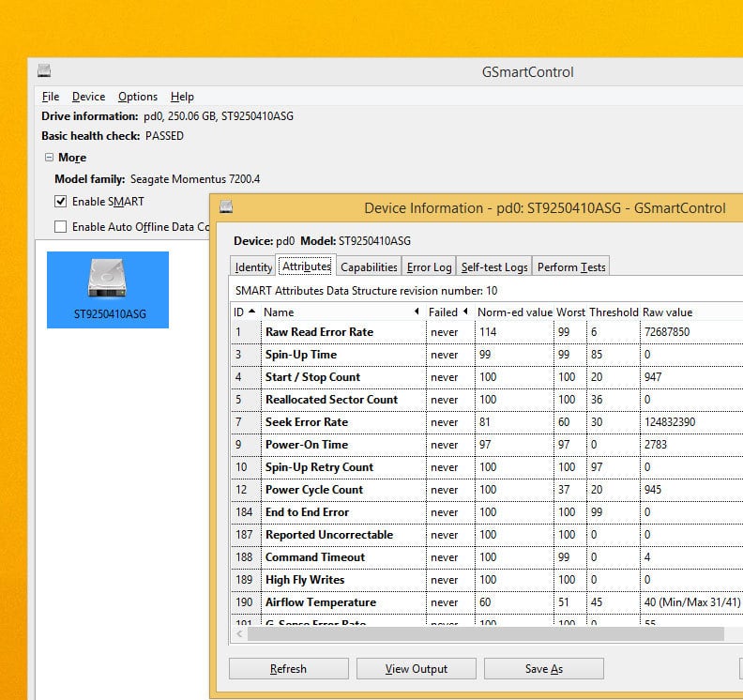Image resolution: width=743 pixels, height=700 pixels.
Task: Open the Options menu
Action: click(138, 97)
